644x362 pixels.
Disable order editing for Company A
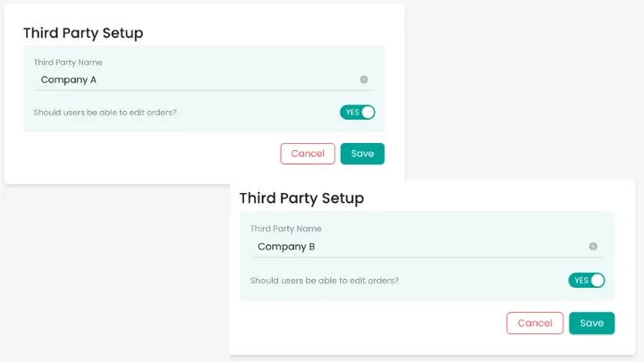(357, 113)
